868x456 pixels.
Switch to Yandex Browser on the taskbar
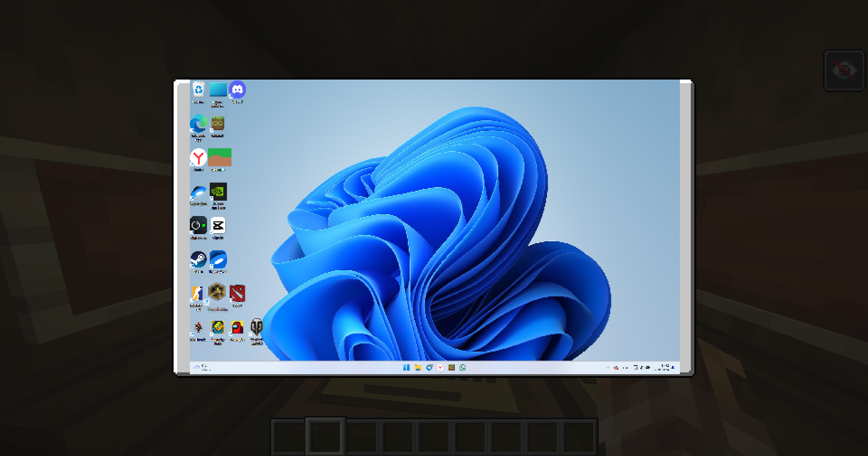pyautogui.click(x=440, y=368)
